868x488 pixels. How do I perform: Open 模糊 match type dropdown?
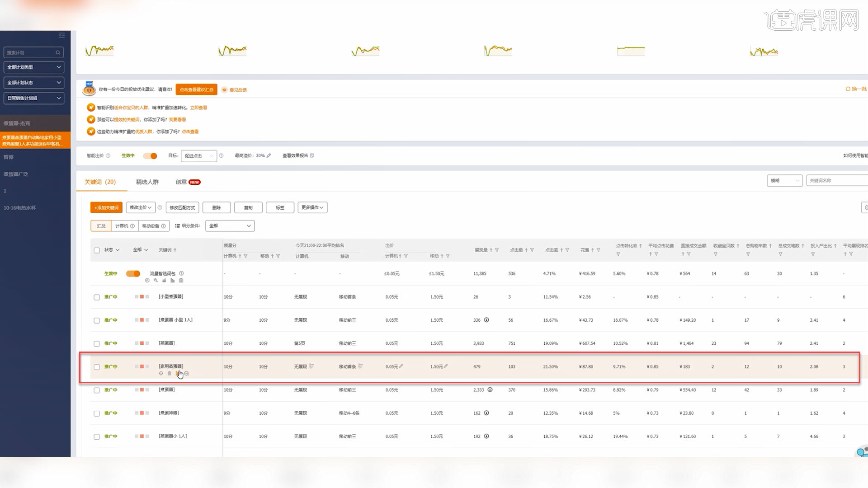(x=784, y=180)
